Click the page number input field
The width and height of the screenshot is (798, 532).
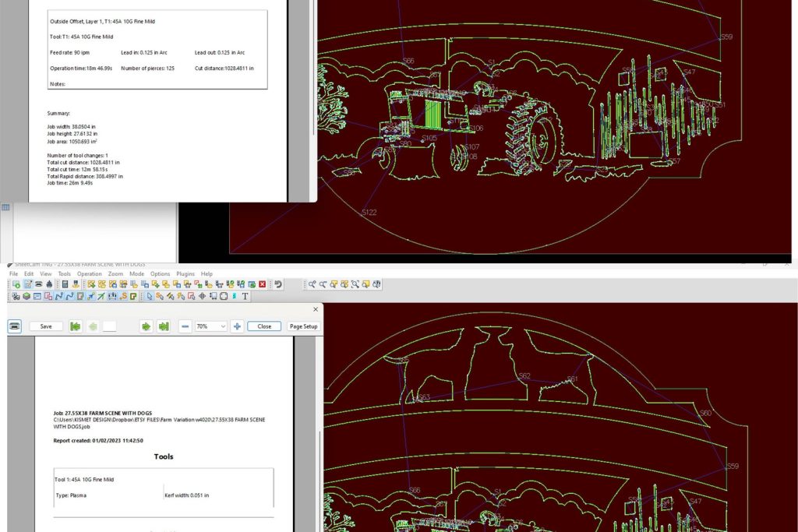109,326
